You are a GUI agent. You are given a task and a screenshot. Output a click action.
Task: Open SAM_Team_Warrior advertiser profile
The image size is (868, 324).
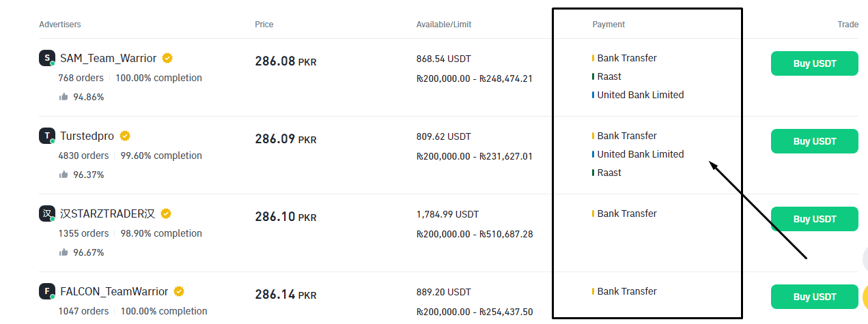108,58
